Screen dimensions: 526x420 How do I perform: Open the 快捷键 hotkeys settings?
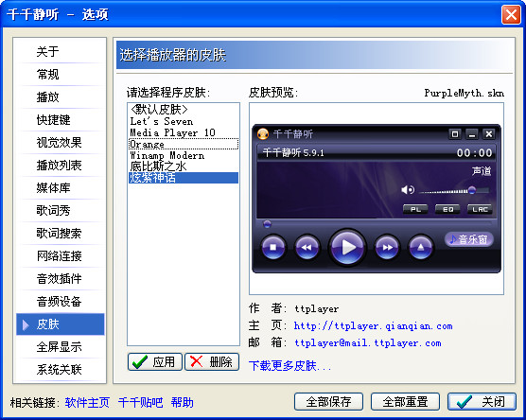[x=61, y=120]
